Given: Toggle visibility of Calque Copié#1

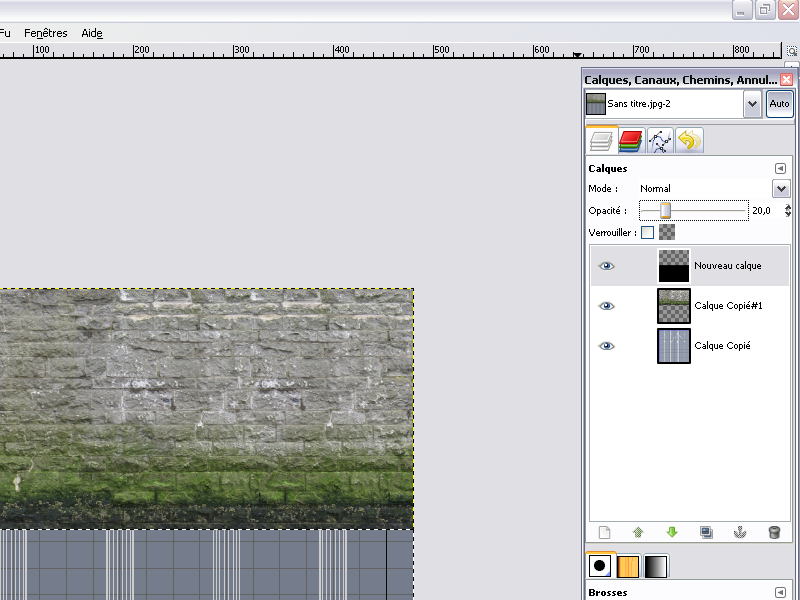Looking at the screenshot, I should pyautogui.click(x=606, y=306).
